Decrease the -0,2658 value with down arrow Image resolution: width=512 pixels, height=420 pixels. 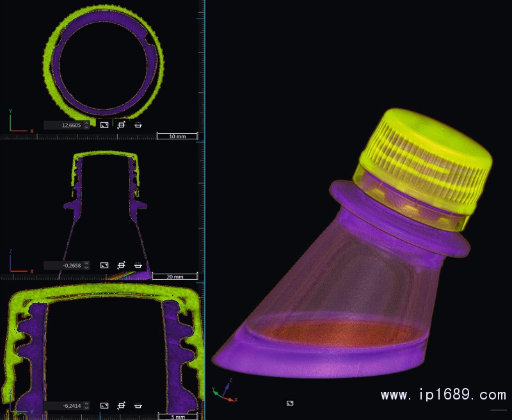tap(87, 268)
